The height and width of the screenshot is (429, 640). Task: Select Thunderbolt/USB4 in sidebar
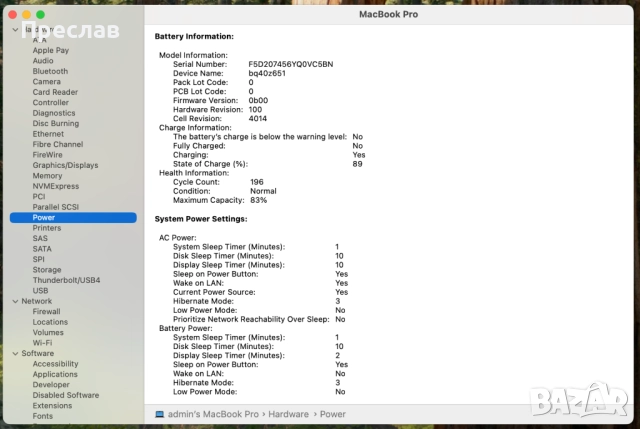point(66,280)
